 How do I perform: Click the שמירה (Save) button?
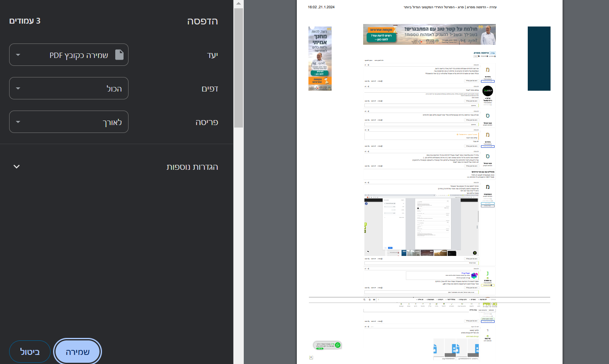[x=78, y=352]
